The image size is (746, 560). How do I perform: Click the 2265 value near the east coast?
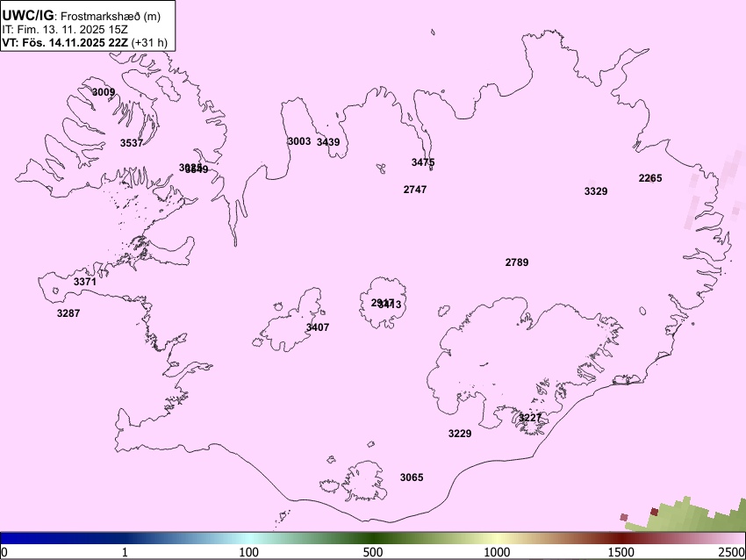pos(650,178)
